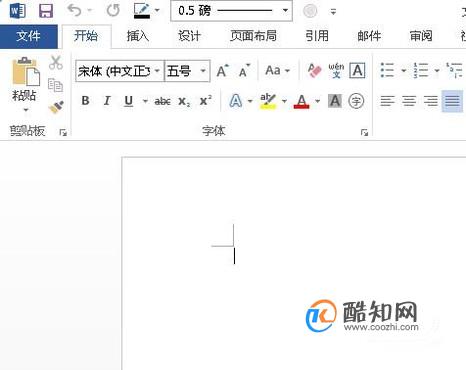Open the font size box 五号

[x=187, y=71]
